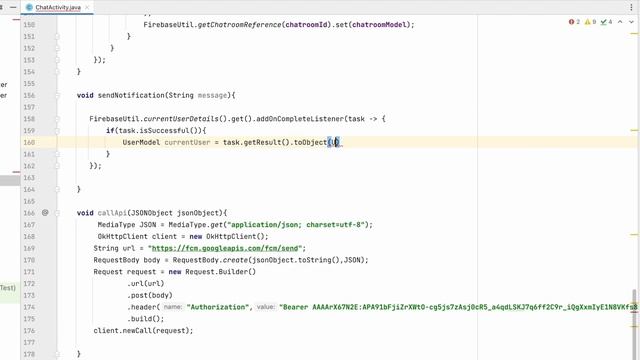Click currentUserDetails on line 158
The width and height of the screenshot is (640, 360).
click(x=181, y=119)
